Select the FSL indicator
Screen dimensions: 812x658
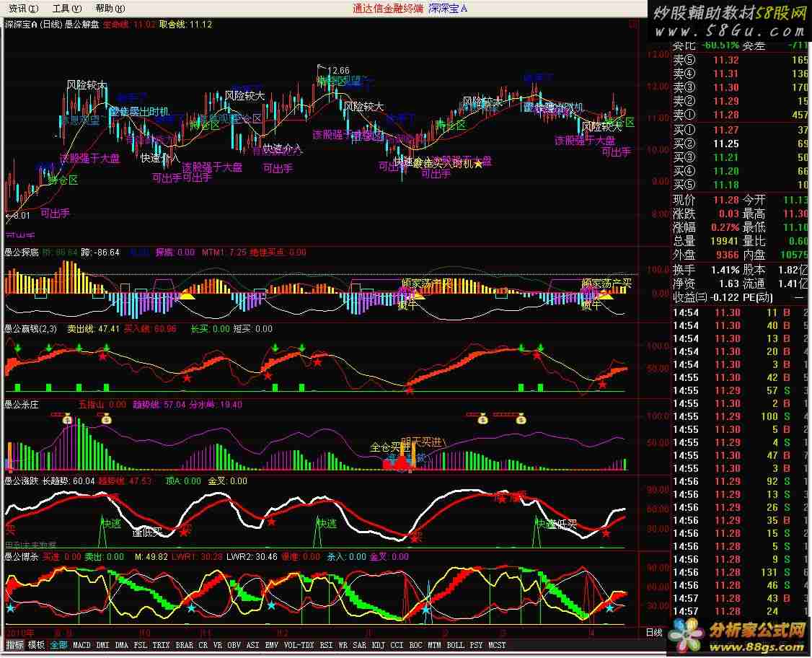pyautogui.click(x=140, y=645)
